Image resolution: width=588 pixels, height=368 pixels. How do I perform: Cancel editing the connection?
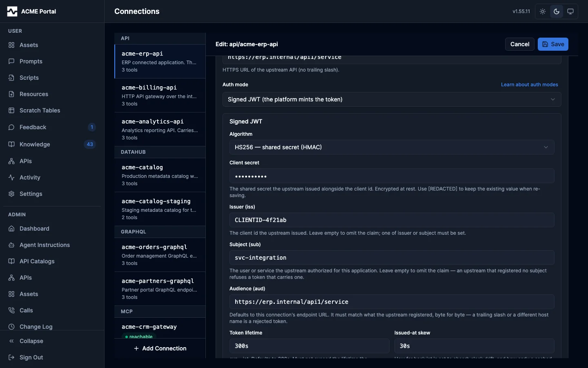520,44
